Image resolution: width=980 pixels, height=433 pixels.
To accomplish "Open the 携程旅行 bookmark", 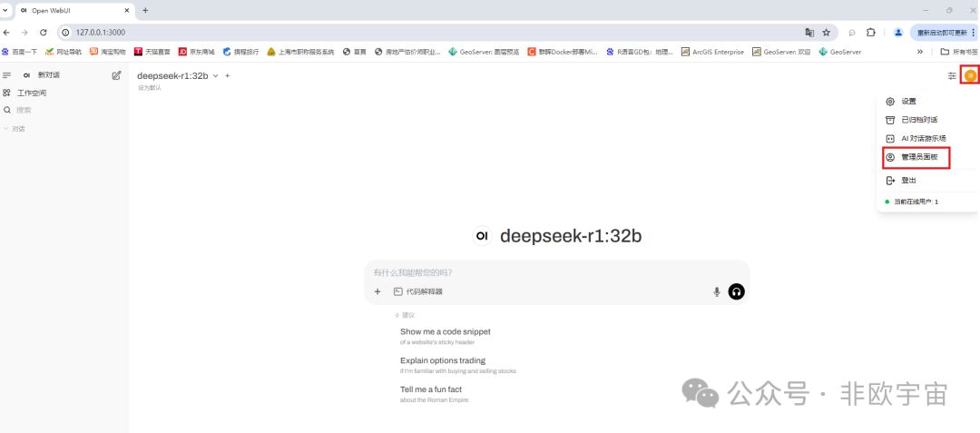I will coord(240,52).
